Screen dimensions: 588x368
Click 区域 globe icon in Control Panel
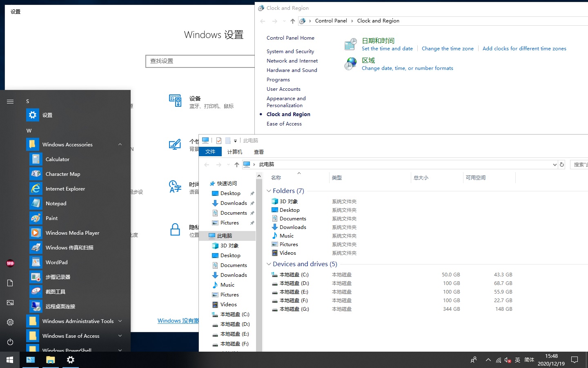350,64
